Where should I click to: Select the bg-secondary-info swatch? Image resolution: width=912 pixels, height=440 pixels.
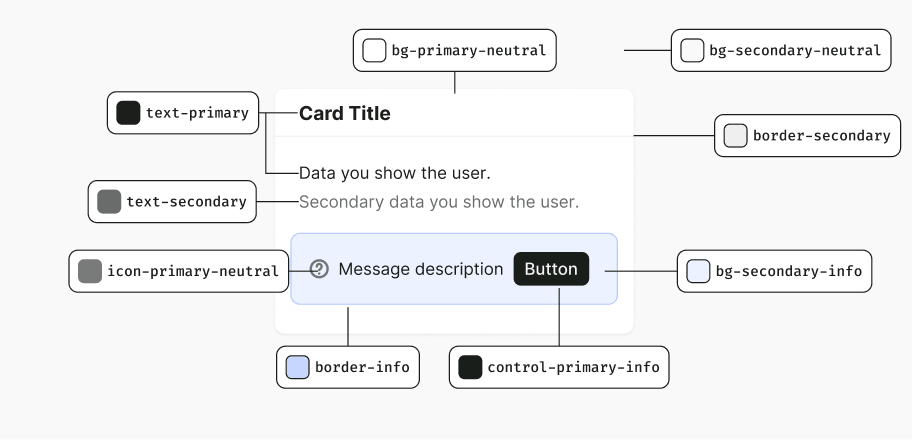[698, 271]
